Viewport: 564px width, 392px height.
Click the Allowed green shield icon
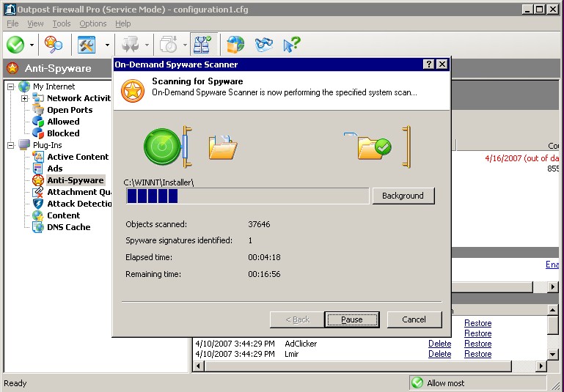[x=37, y=122]
